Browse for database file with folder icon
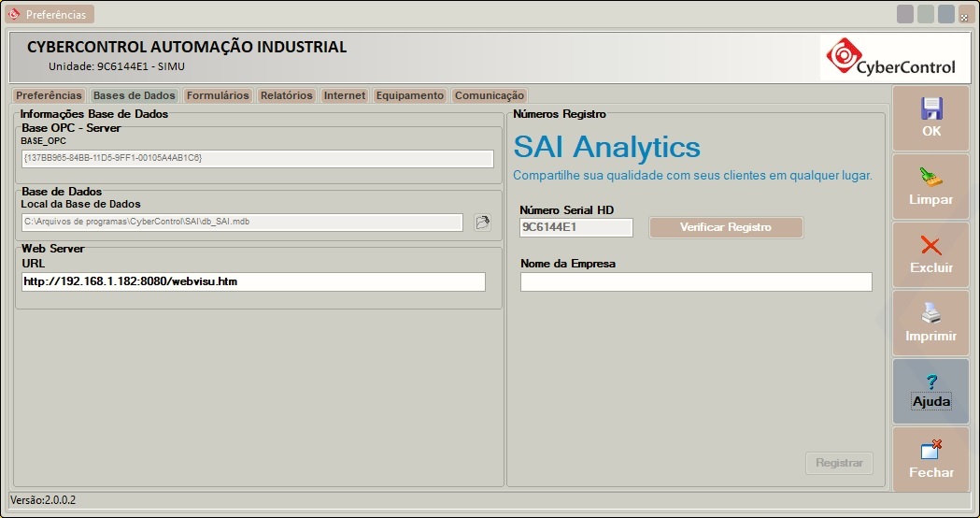This screenshot has width=980, height=518. pyautogui.click(x=482, y=223)
